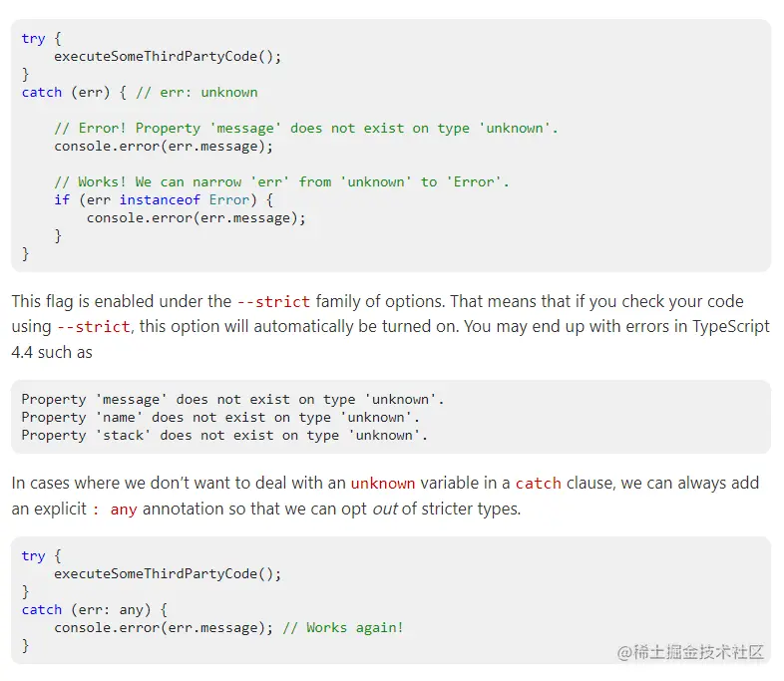Click the green '// Error! Property' comment line
784x681 pixels.
click(x=305, y=128)
